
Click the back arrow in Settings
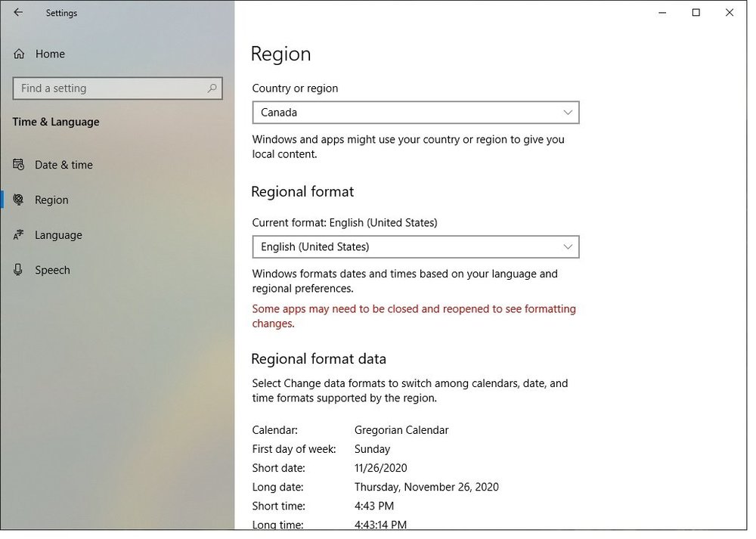tap(18, 13)
